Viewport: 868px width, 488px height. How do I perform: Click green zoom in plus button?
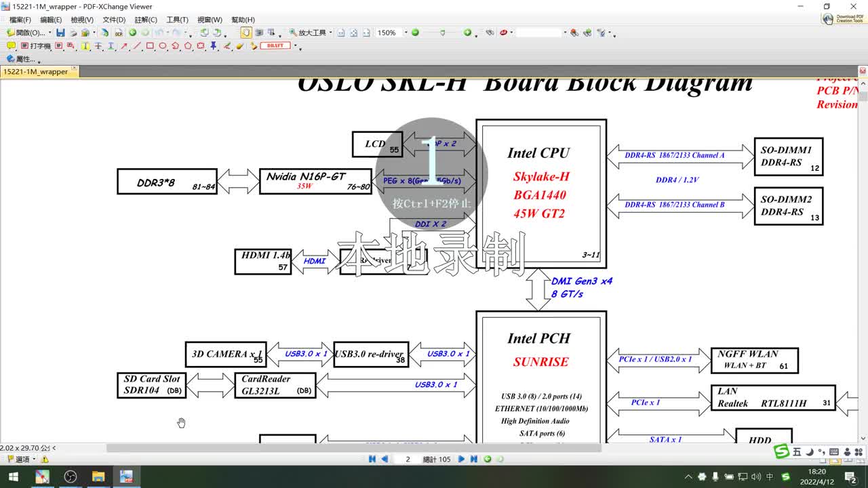467,33
